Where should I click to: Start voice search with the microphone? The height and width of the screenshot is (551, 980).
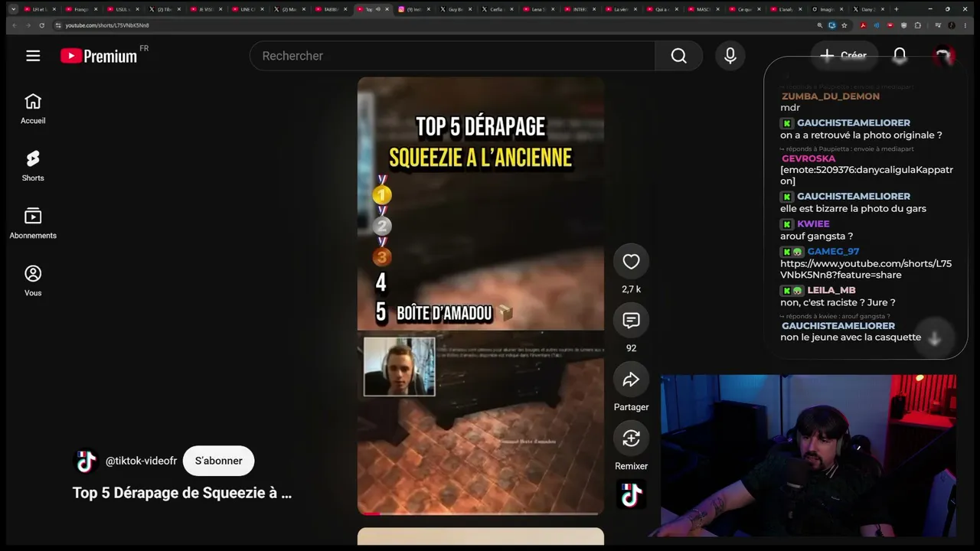(x=730, y=56)
